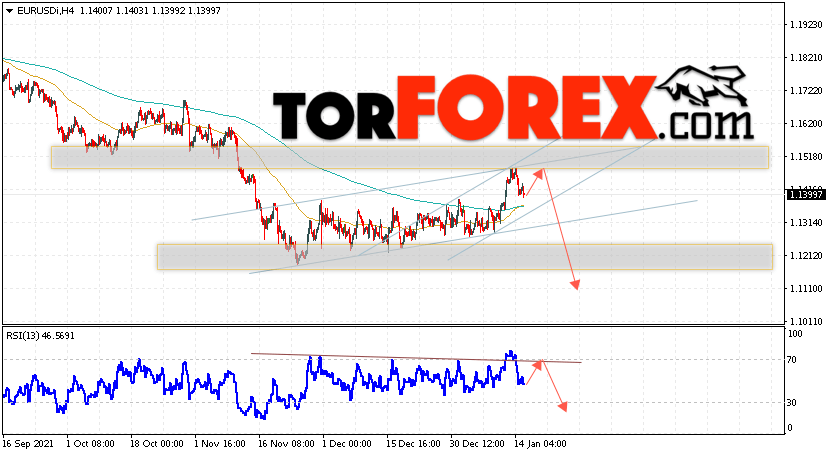Click the 15 Dec 16:00 time label
830x455 pixels.
[x=413, y=443]
